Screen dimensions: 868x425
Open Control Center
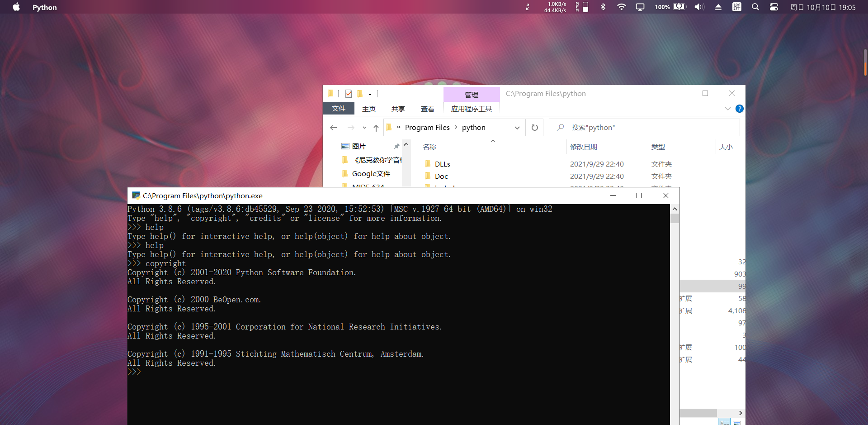tap(774, 7)
